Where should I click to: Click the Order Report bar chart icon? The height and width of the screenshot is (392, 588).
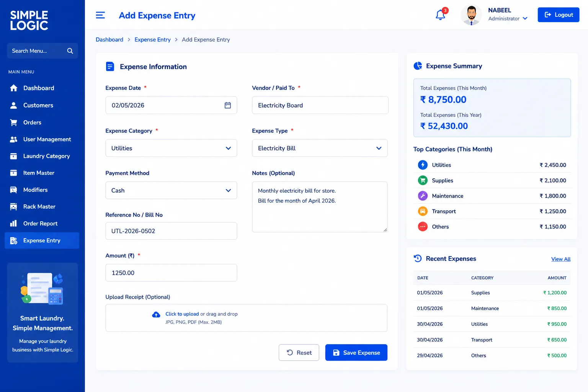coord(14,224)
